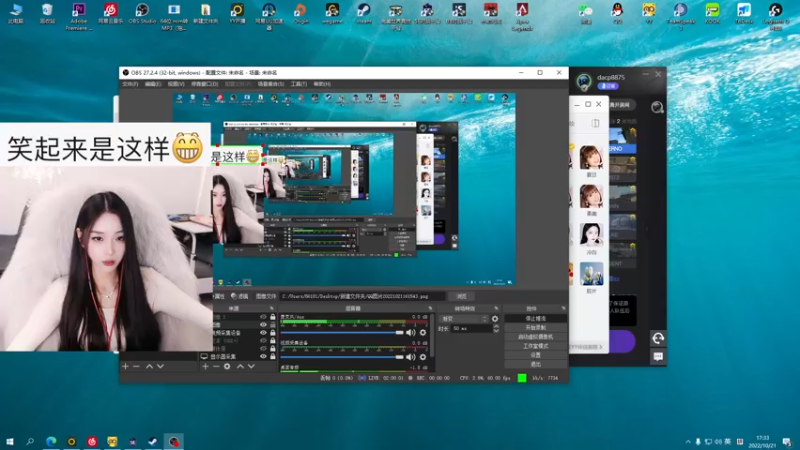Open the 帮助(H) menu in OBS

click(x=322, y=84)
